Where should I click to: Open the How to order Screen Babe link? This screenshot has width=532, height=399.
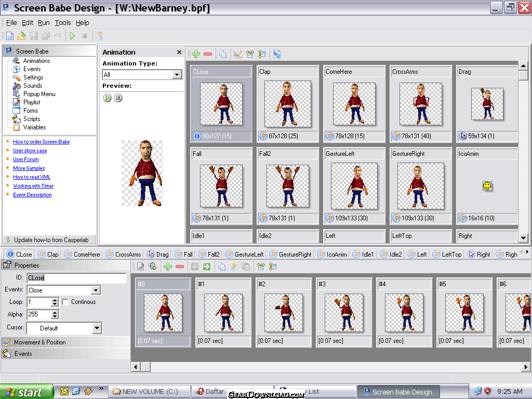click(41, 142)
